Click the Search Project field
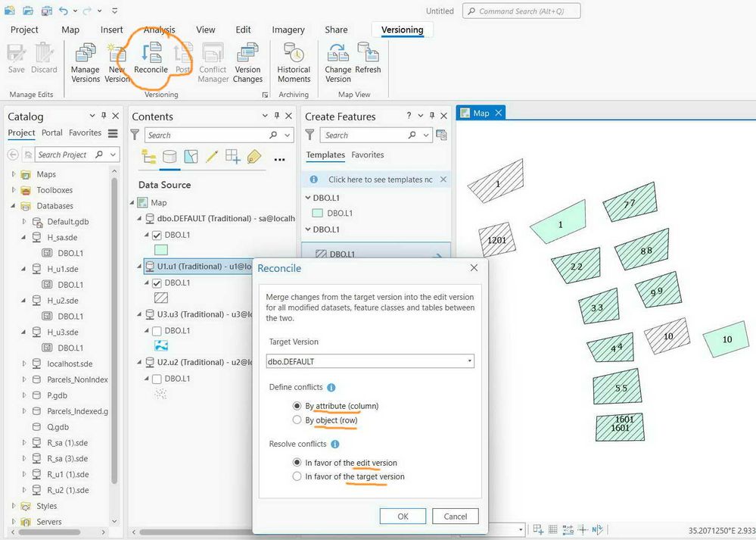The width and height of the screenshot is (756, 540). click(x=77, y=155)
